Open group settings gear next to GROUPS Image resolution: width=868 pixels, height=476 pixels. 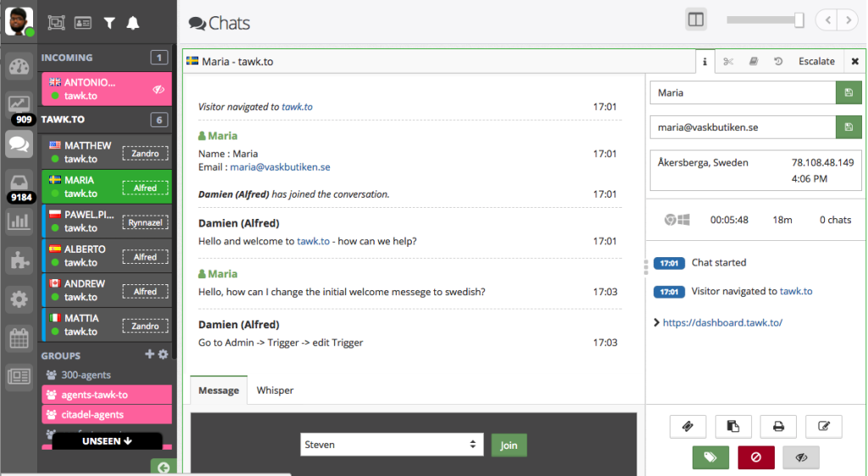pos(164,354)
